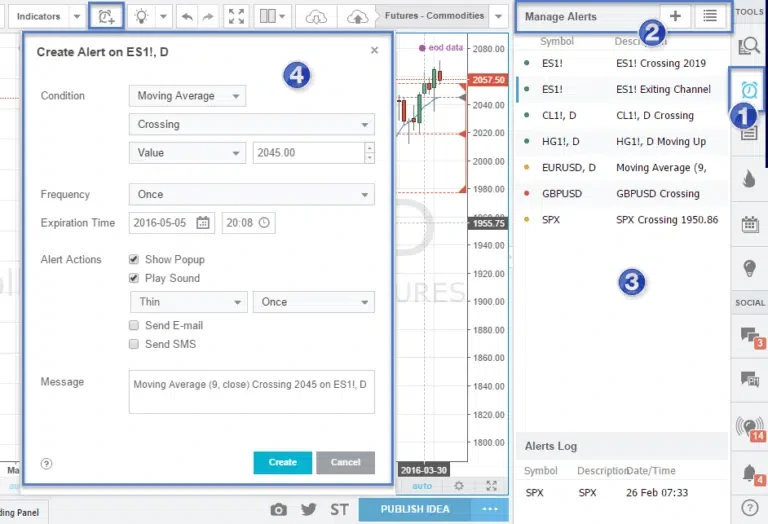Click the clock icon in expiration time
This screenshot has width=768, height=524.
(264, 223)
